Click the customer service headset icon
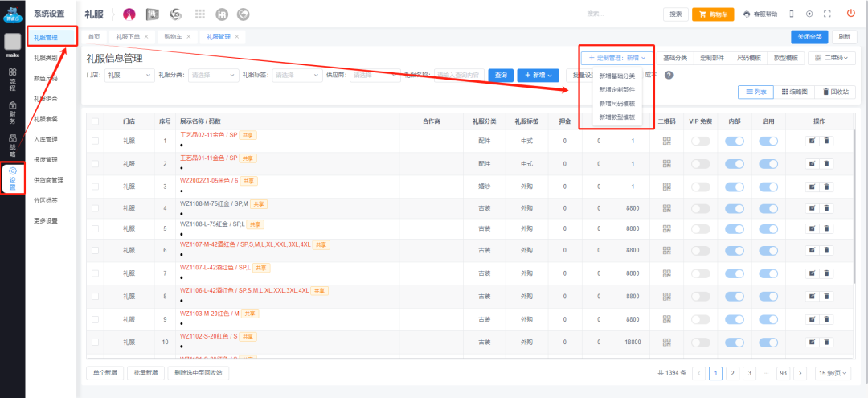This screenshot has height=398, width=868. [746, 14]
